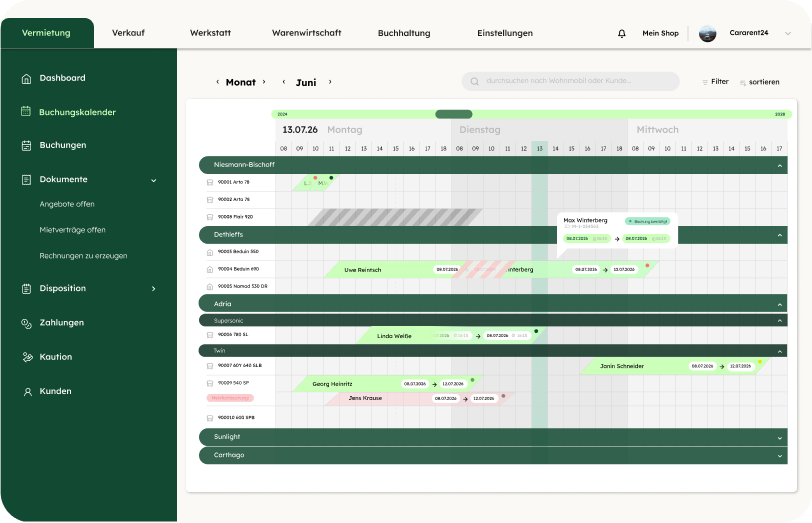Open the Buchhaltung tab
This screenshot has height=523, width=812.
point(403,33)
